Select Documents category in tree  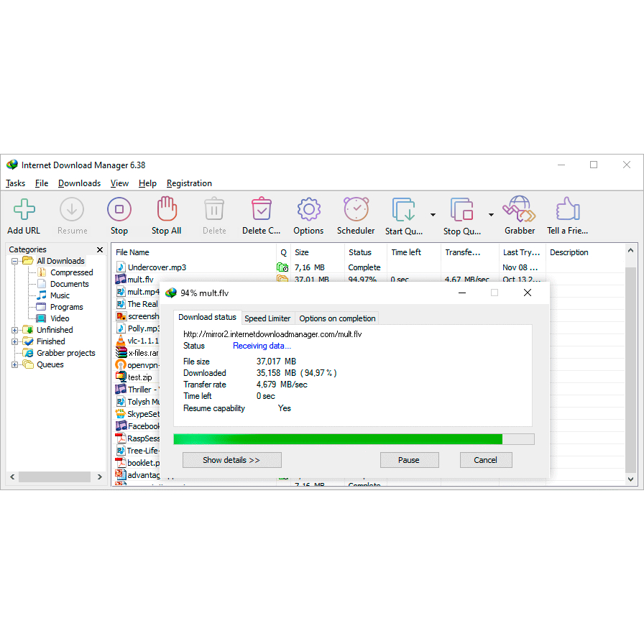click(x=70, y=284)
